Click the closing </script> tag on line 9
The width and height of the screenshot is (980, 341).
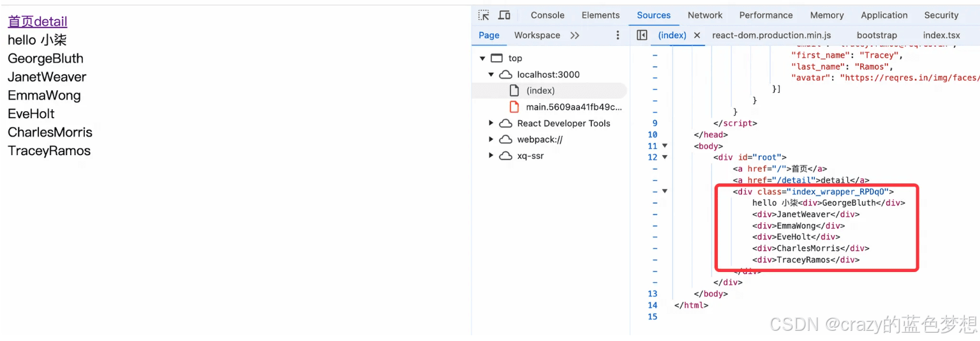735,123
